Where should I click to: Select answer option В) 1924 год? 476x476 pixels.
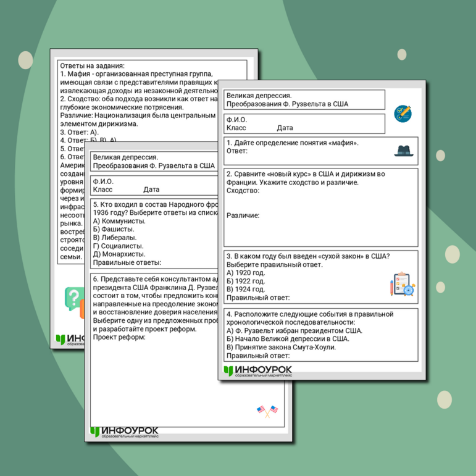pos(246,289)
